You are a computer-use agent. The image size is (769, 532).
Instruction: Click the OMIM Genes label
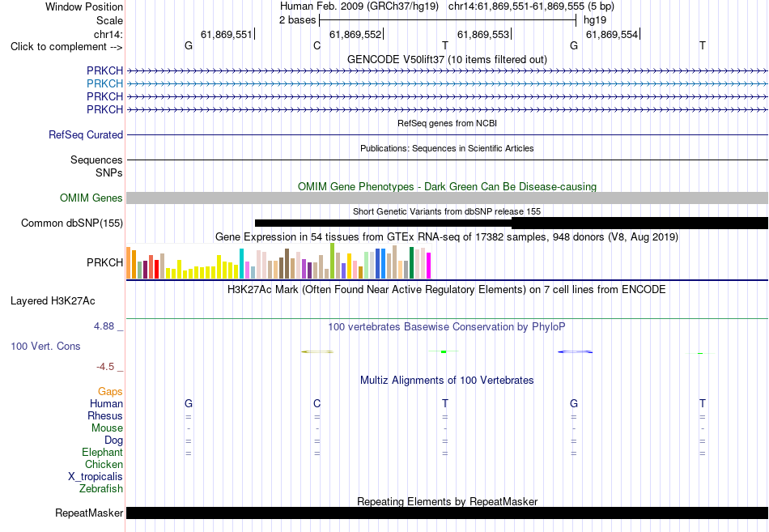(x=91, y=198)
